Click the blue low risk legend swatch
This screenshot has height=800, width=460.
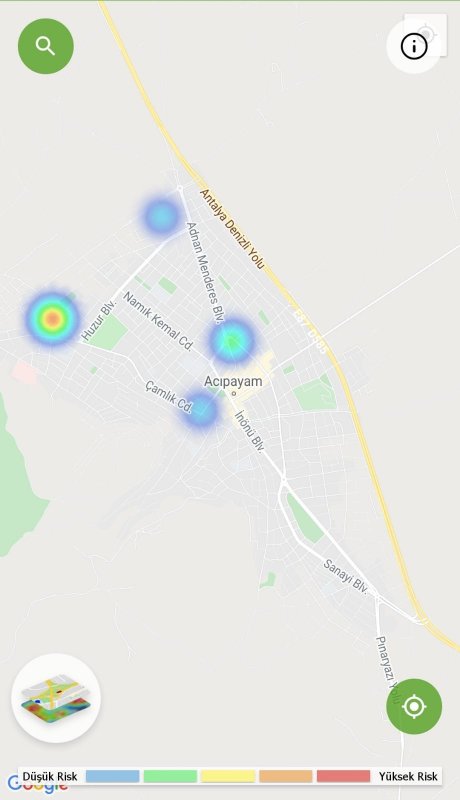tap(112, 777)
